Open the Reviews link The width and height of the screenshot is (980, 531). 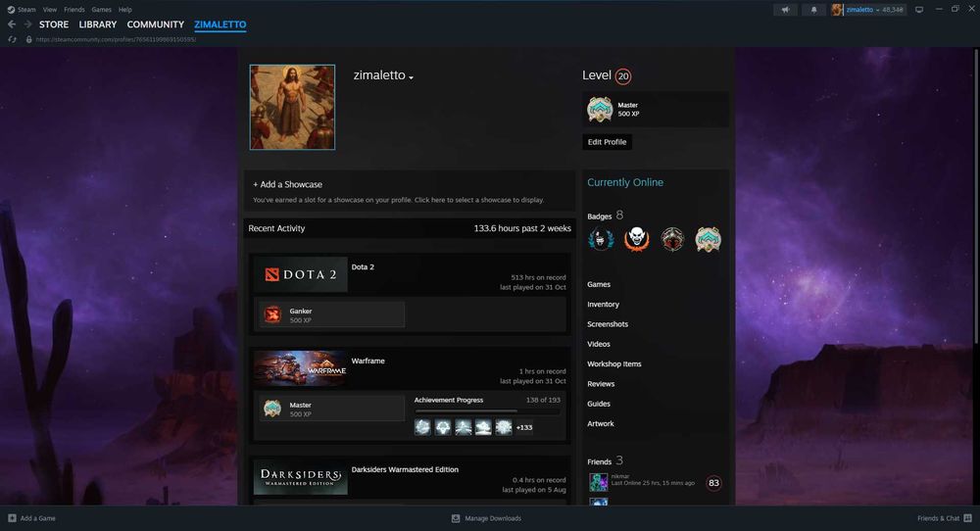(x=601, y=384)
